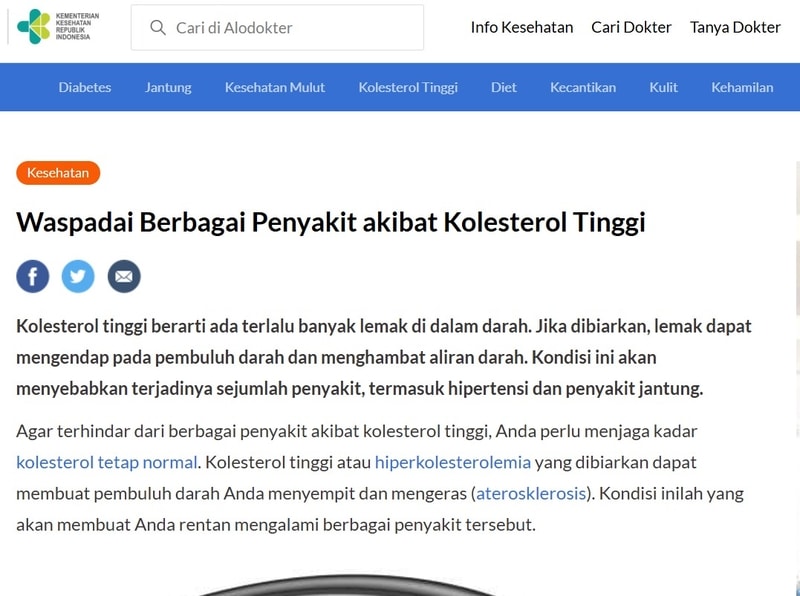Click the search magnifier icon
Screen dimensions: 800x596
158,28
